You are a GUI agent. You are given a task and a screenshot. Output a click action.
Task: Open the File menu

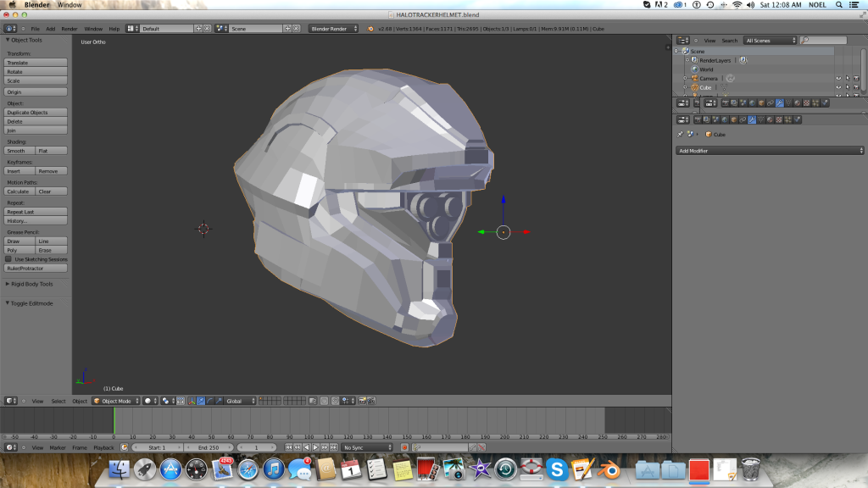35,29
